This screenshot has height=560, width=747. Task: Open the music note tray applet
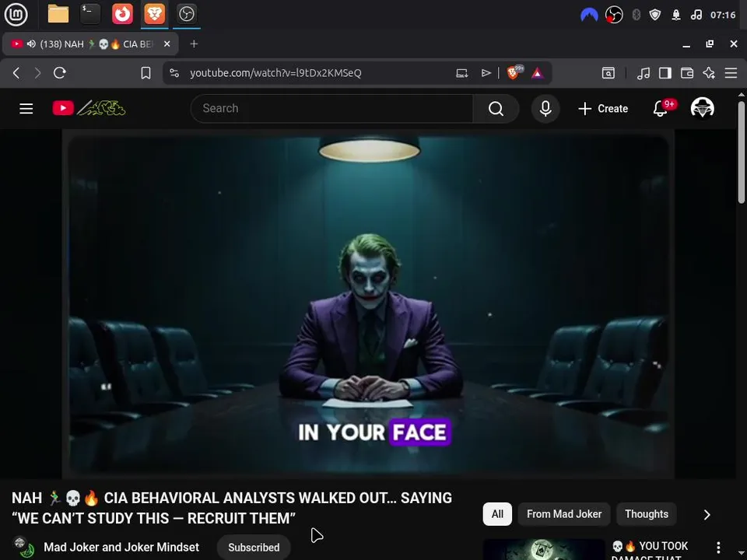696,15
